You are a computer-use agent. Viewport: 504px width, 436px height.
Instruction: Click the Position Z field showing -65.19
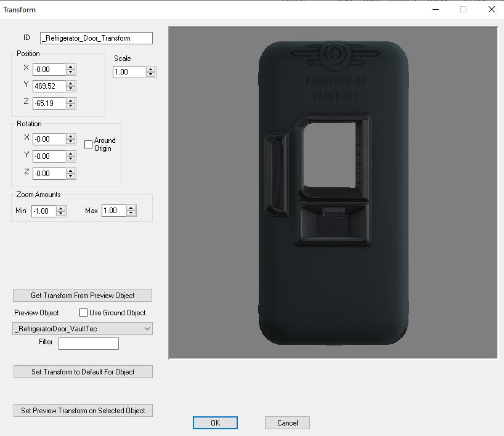(x=49, y=103)
